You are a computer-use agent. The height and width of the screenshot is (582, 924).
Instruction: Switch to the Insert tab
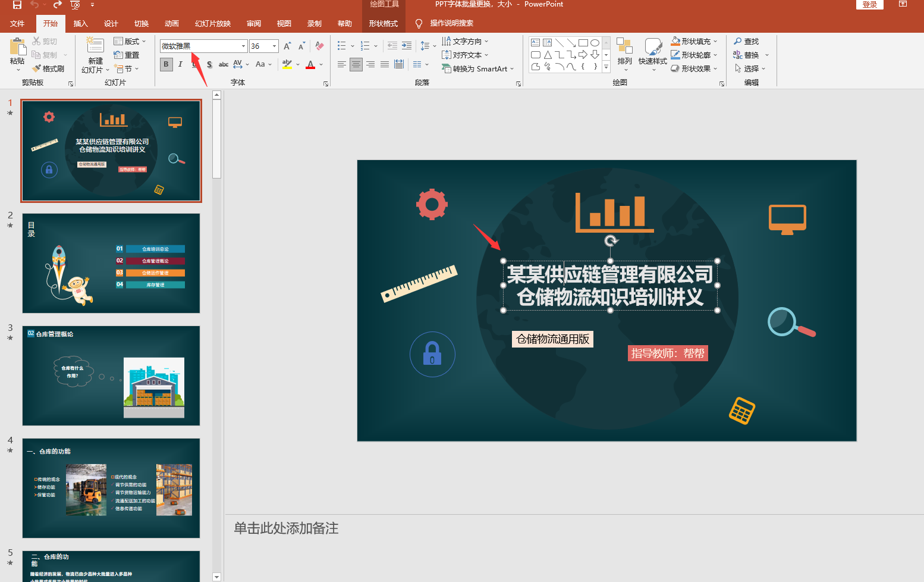coord(80,23)
